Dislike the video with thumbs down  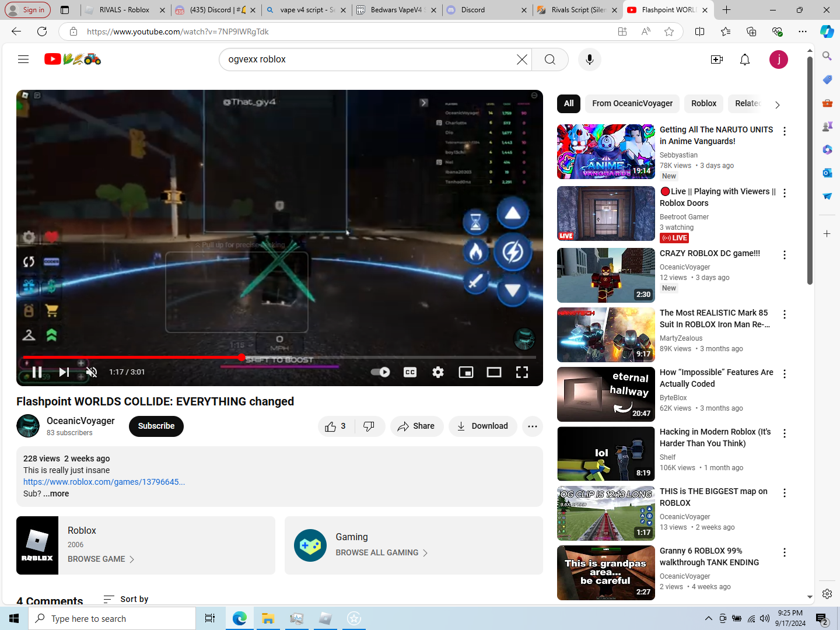(369, 426)
